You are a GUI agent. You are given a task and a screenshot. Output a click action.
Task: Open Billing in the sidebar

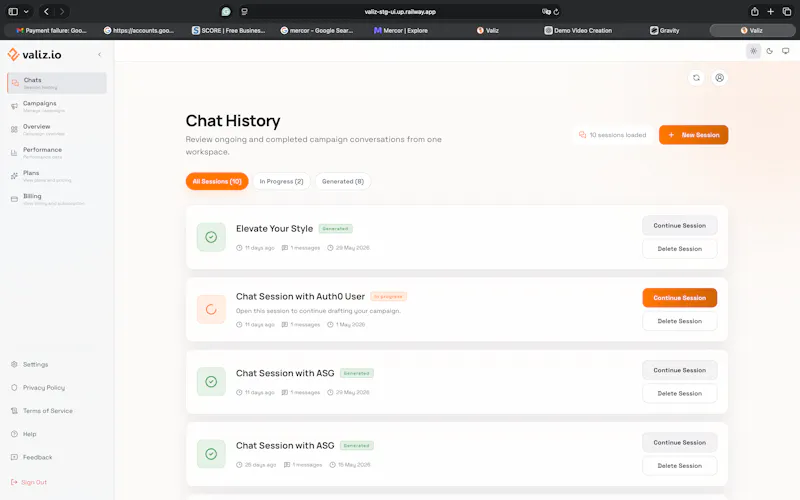pyautogui.click(x=57, y=199)
